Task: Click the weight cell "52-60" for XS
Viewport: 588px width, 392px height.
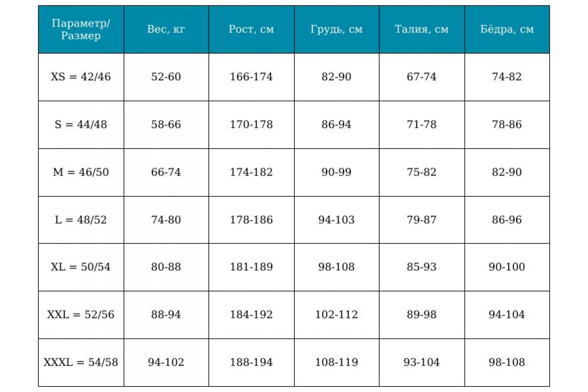Action: pyautogui.click(x=166, y=77)
